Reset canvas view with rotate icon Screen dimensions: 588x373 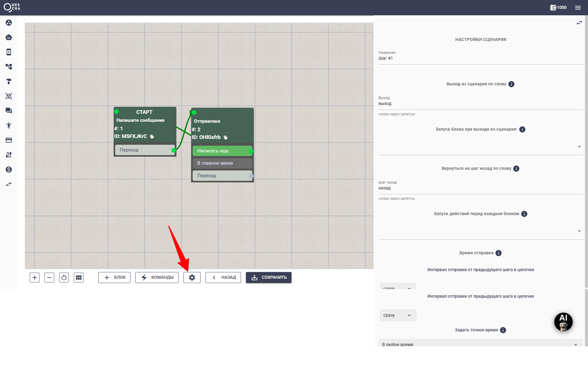[x=64, y=278]
